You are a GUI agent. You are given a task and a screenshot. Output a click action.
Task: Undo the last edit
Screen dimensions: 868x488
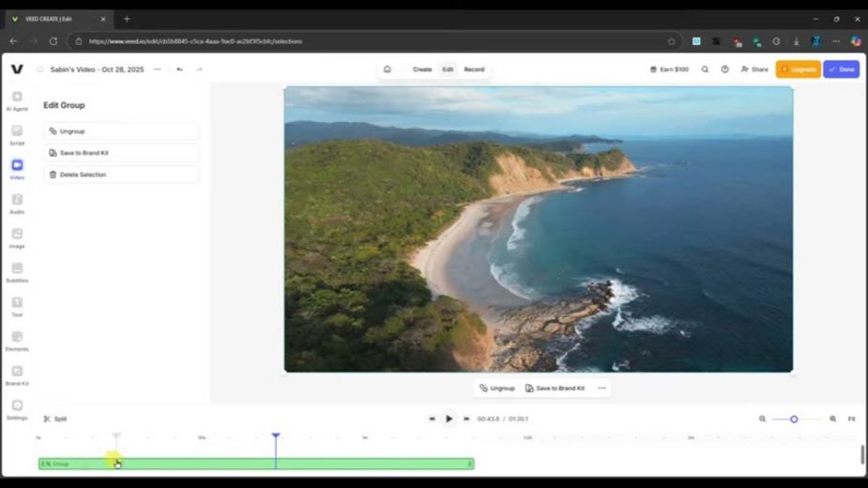179,69
